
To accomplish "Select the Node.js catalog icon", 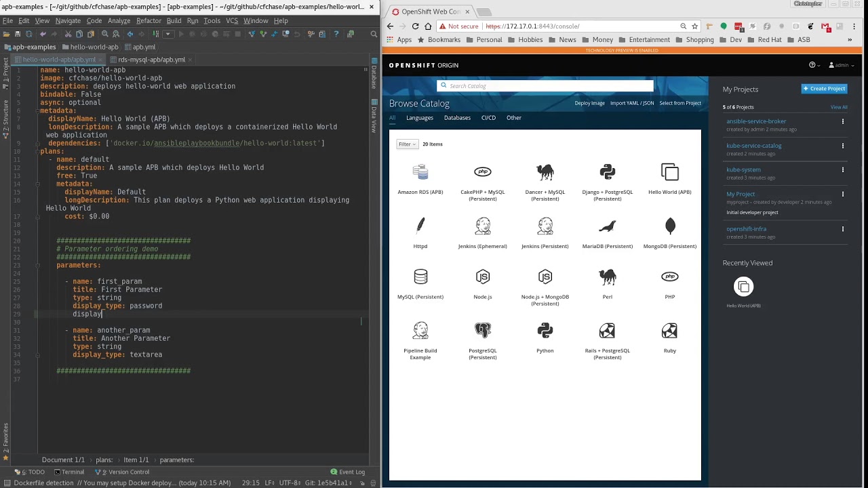I will (483, 277).
